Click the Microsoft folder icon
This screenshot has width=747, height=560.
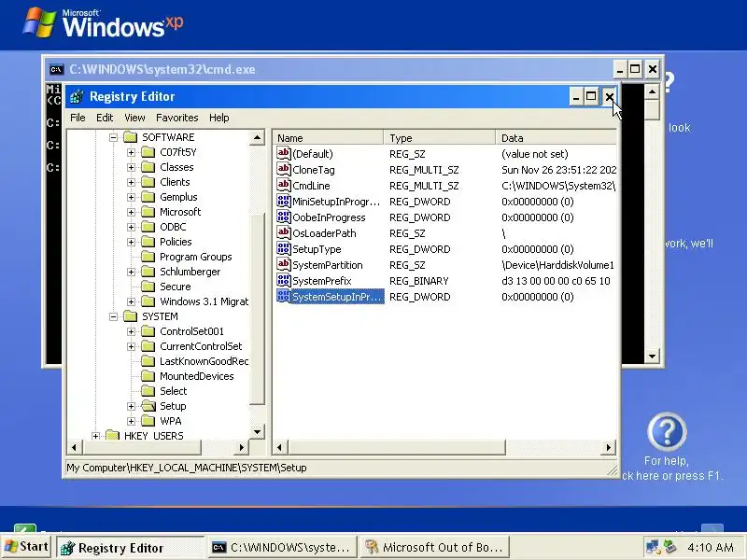tap(148, 212)
